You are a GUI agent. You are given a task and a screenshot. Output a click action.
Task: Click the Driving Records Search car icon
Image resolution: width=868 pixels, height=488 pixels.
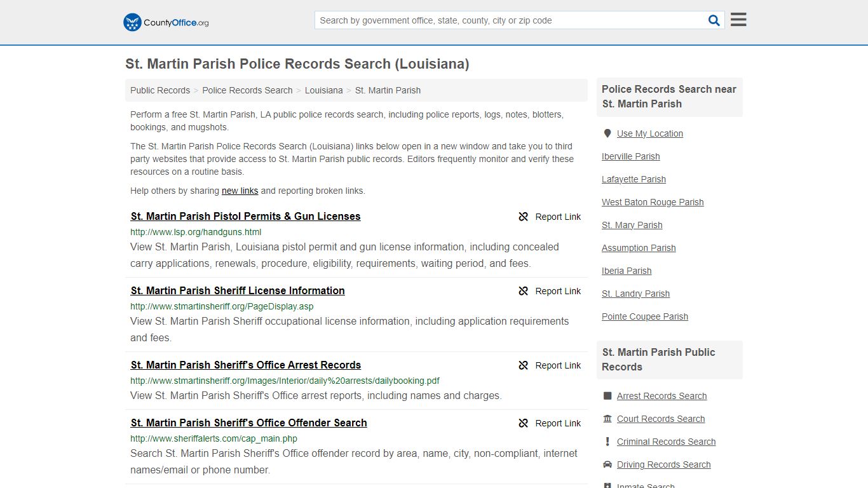607,464
